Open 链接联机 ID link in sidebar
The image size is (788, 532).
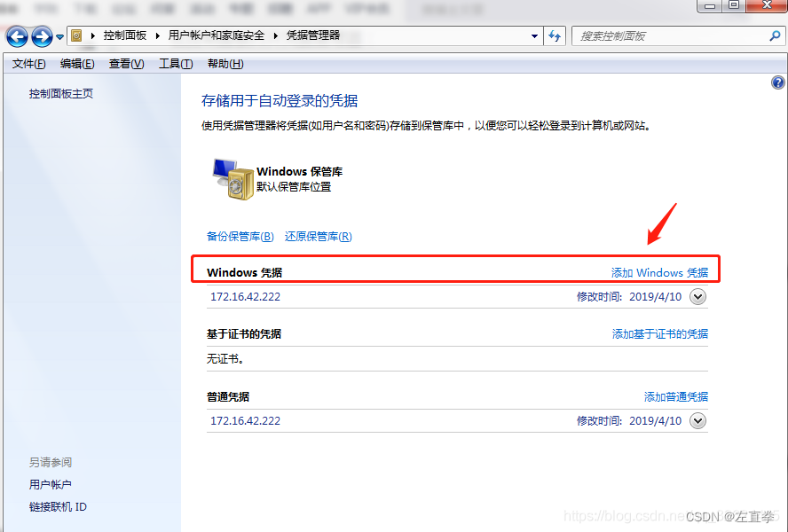[58, 507]
